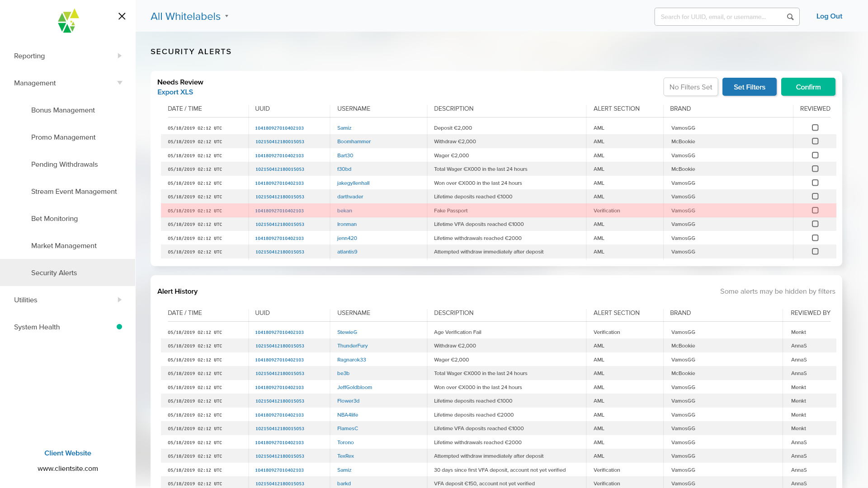This screenshot has width=868, height=488.
Task: Click the search magnifier icon
Action: (790, 17)
